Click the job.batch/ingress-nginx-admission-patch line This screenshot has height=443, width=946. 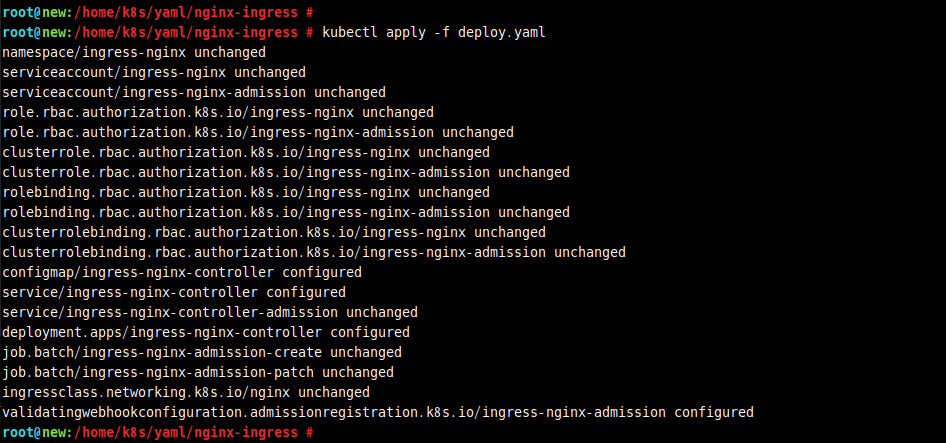click(198, 372)
